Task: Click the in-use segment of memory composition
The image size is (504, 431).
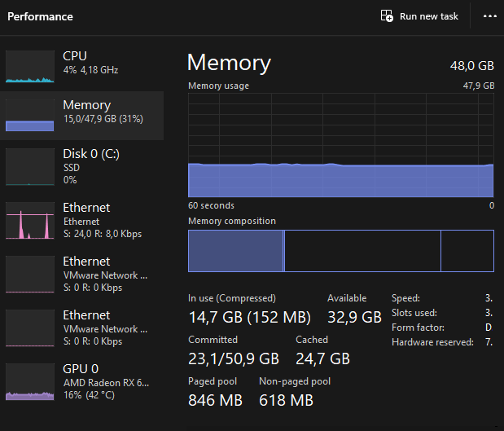Action: [234, 251]
